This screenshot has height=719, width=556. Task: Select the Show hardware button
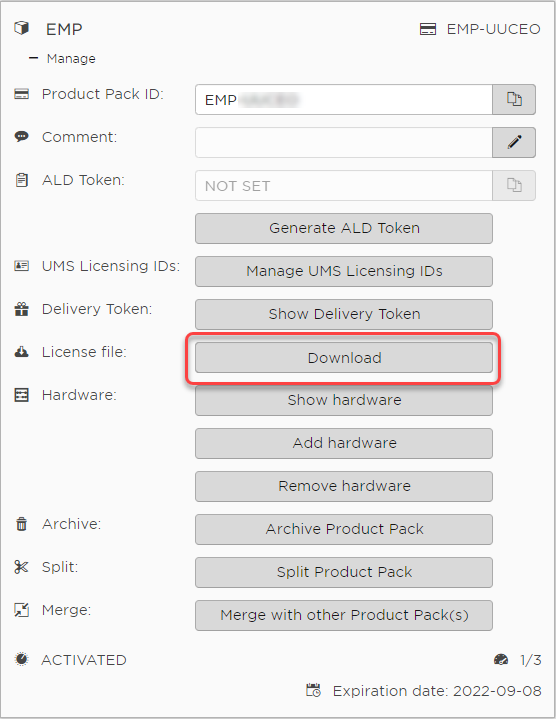click(x=344, y=401)
